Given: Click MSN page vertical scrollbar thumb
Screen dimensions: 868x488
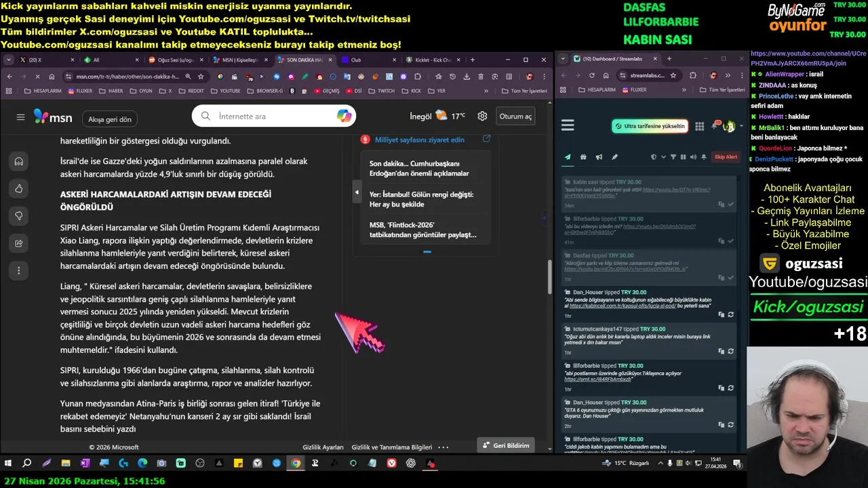Looking at the screenshot, I should coord(551,277).
